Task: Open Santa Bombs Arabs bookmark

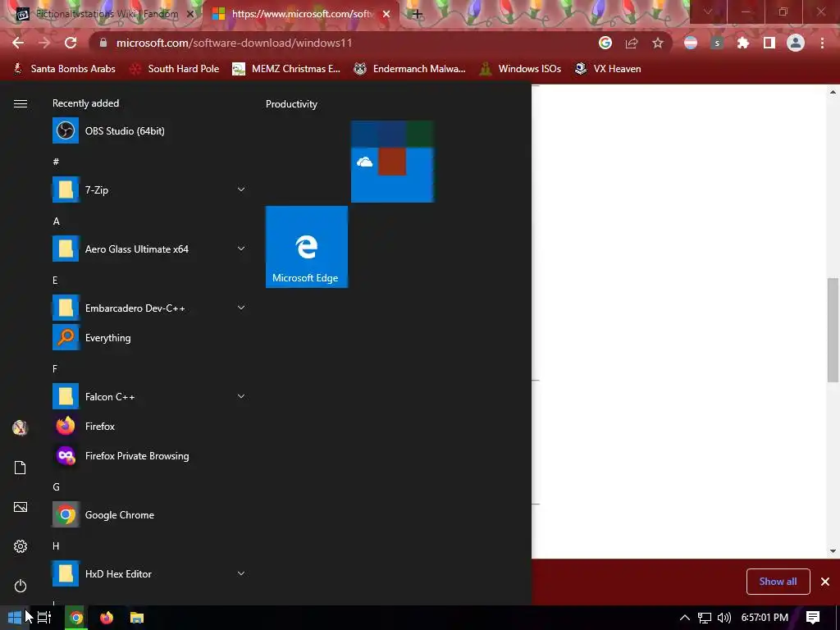Action: (64, 69)
